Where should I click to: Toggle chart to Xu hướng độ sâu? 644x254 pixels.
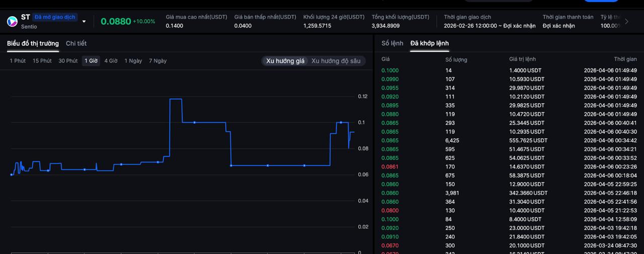click(336, 61)
